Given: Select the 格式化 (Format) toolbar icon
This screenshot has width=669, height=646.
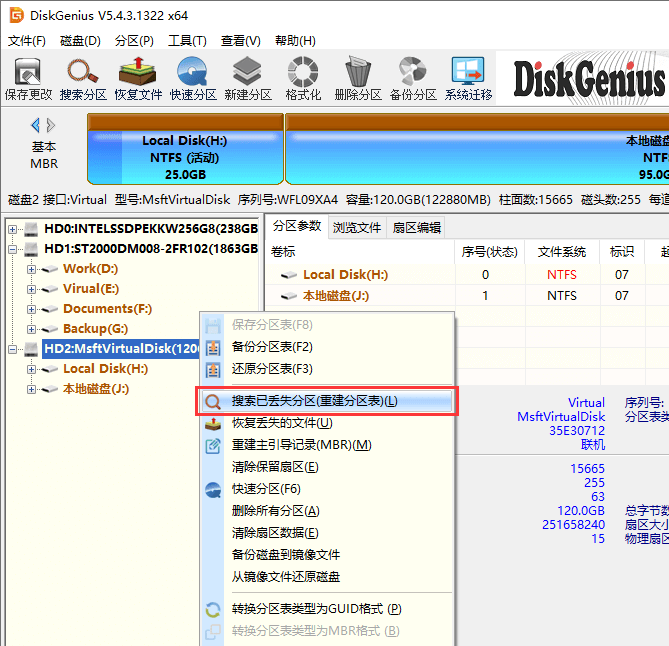Looking at the screenshot, I should 303,78.
